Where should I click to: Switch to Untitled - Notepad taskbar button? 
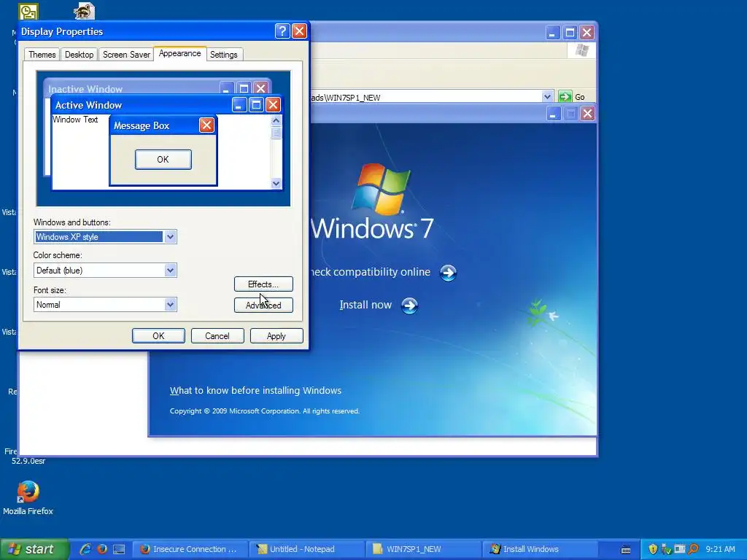pyautogui.click(x=307, y=549)
